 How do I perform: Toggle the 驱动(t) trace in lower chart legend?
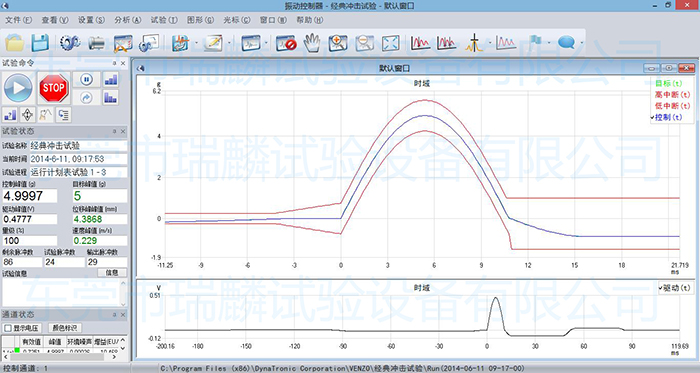pyautogui.click(x=675, y=288)
